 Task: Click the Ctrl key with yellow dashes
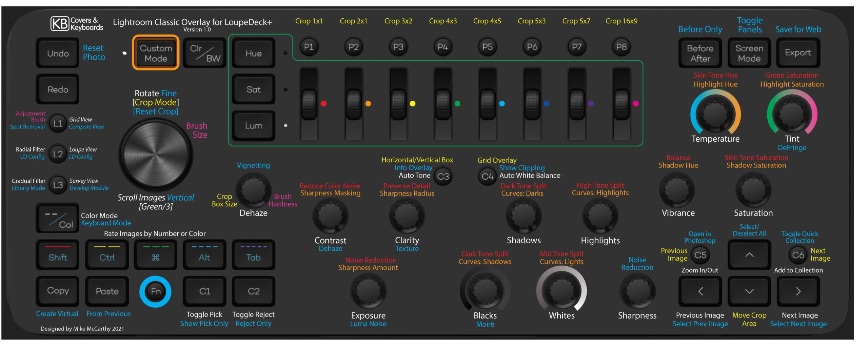(x=106, y=255)
